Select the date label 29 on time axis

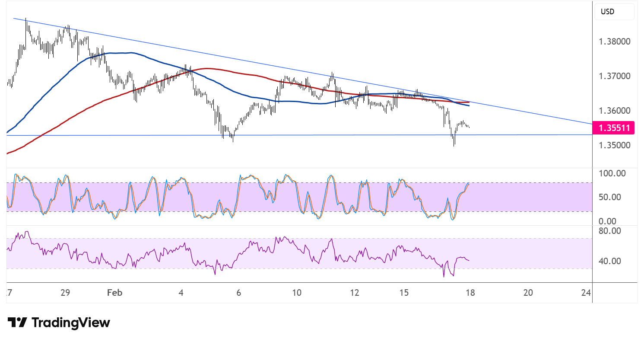pos(65,293)
